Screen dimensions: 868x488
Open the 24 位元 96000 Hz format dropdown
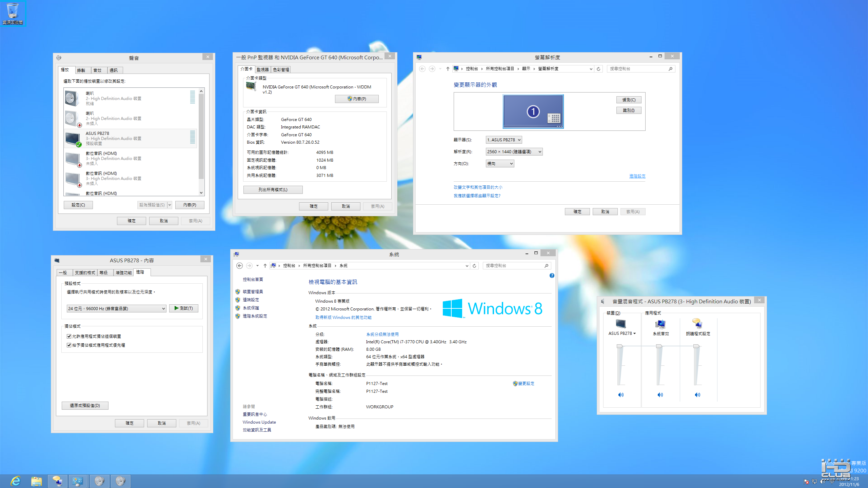(x=116, y=308)
